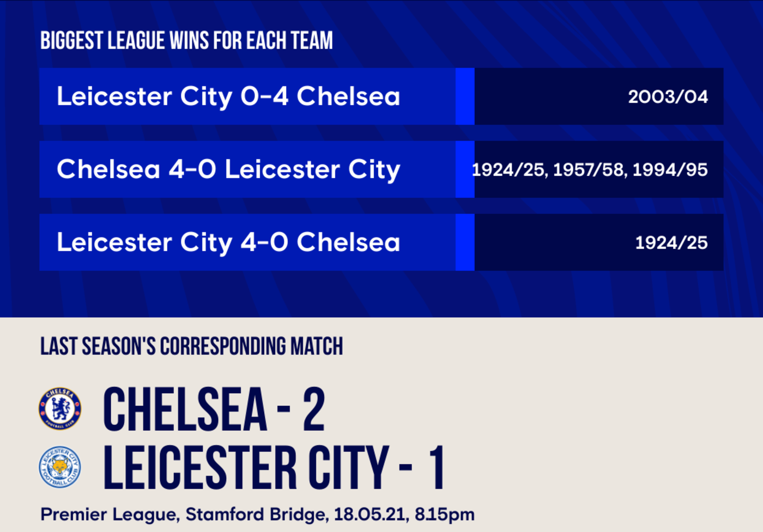This screenshot has width=763, height=532.
Task: Click the 1924/25, 1957/58, 1994/95 seasons text
Action: (x=590, y=170)
